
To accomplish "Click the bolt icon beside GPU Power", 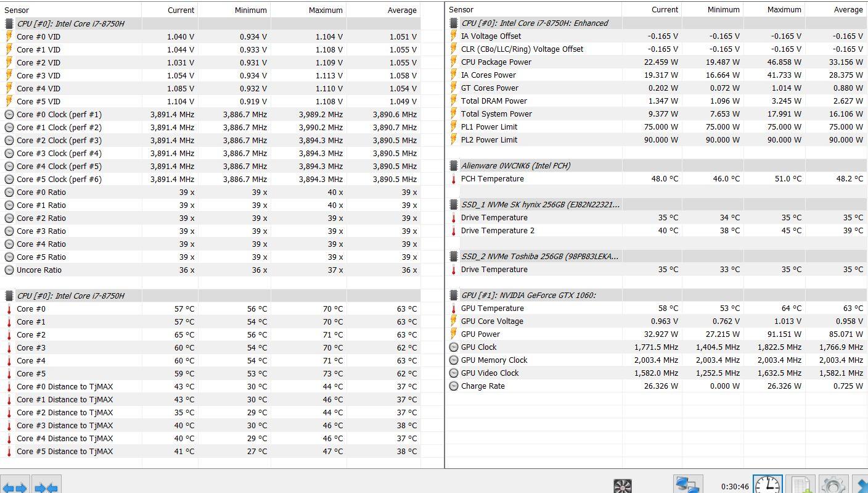I will (454, 334).
